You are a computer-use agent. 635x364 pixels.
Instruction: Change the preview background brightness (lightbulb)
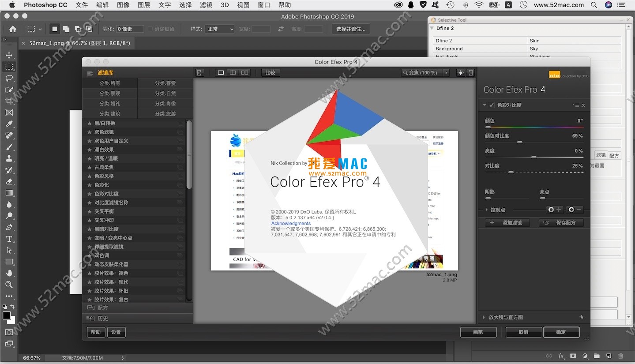460,73
